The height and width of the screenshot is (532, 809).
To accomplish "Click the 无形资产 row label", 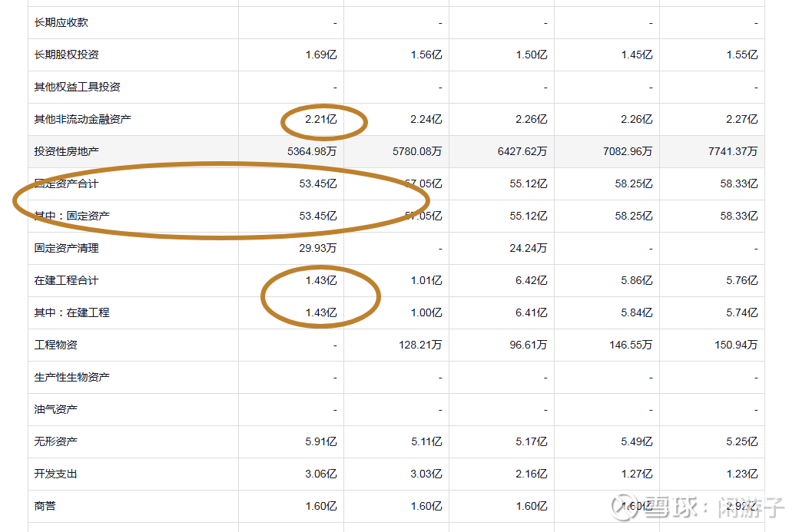I will pyautogui.click(x=55, y=442).
